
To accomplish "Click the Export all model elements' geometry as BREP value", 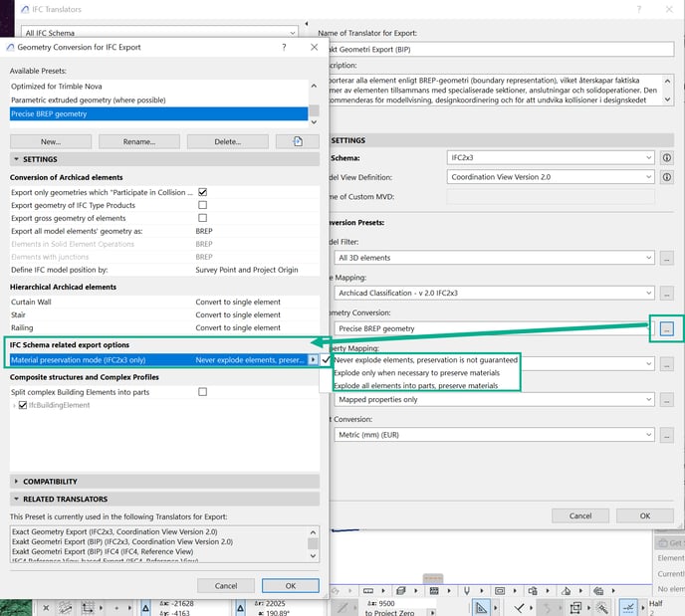I will (204, 231).
